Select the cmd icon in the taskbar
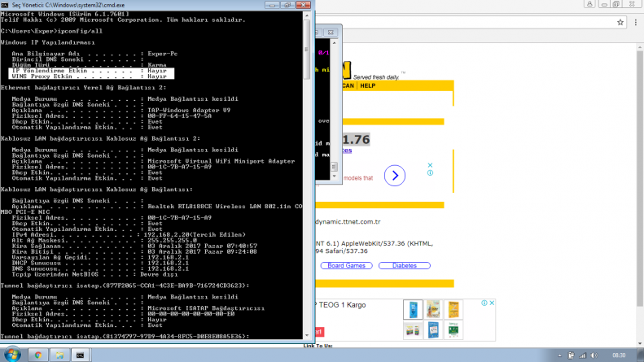 click(x=80, y=355)
